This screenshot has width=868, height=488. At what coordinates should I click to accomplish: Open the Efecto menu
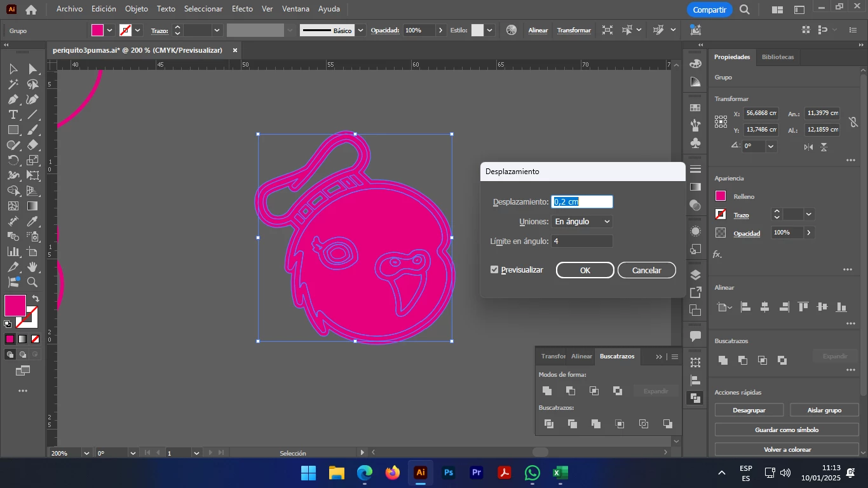[x=242, y=9]
